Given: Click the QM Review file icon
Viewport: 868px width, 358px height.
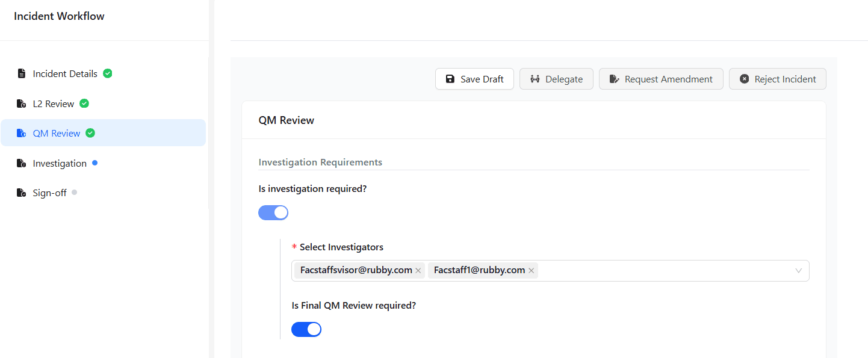Looking at the screenshot, I should 22,134.
